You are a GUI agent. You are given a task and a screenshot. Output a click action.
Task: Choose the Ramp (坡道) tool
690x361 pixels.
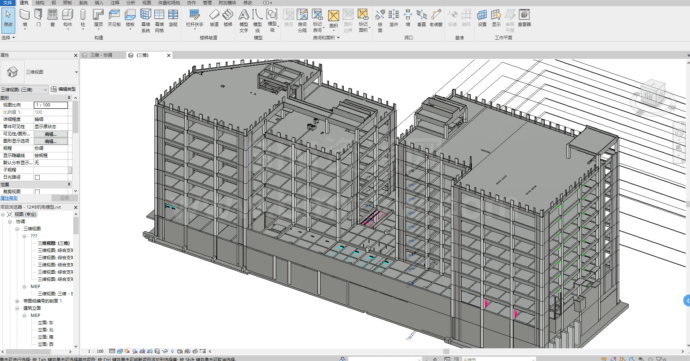click(214, 19)
